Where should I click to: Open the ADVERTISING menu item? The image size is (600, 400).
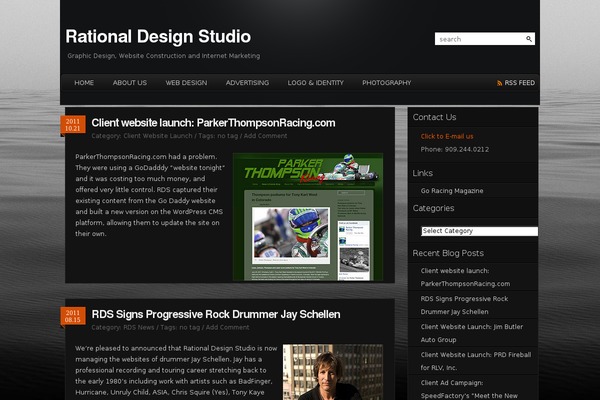(247, 83)
